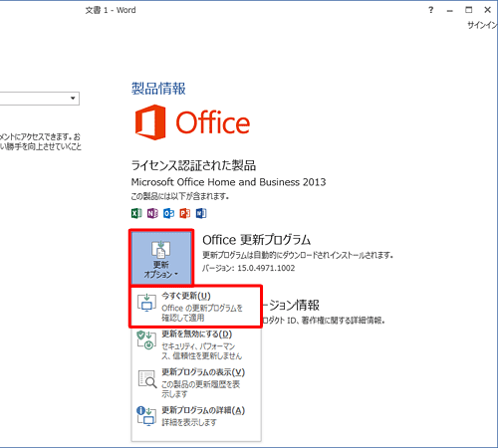Click Microsoft Office Home and Business 2013 text
This screenshot has height=448, width=498.
228,182
